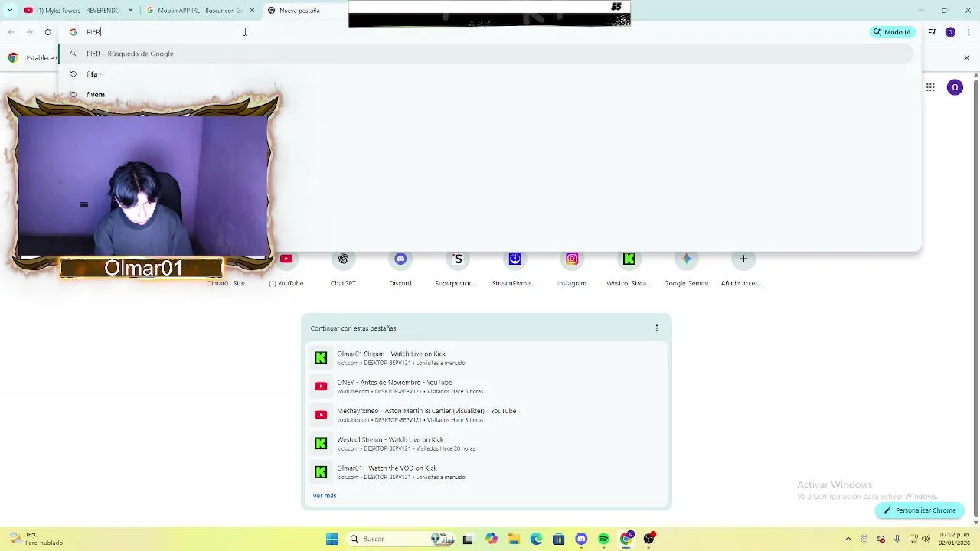
Task: Open 'Westcol Stream - Watch Live on Kick' entry
Action: (486, 443)
